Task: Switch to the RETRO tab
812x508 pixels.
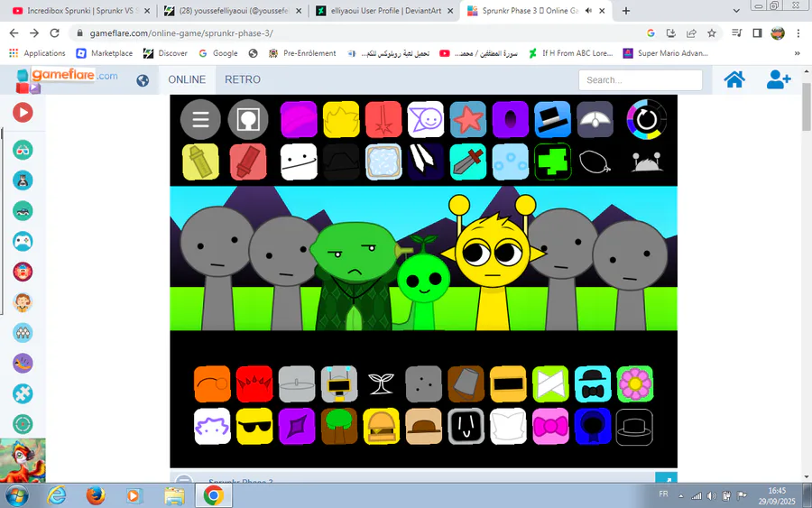Action: click(x=243, y=79)
